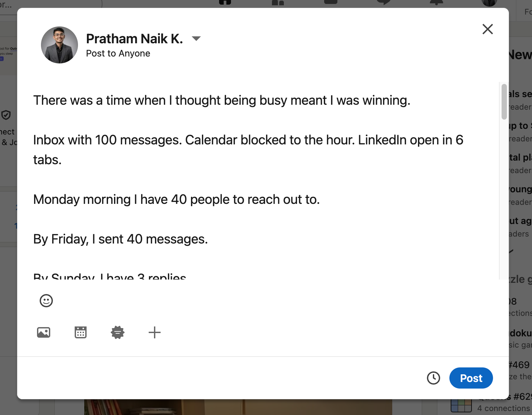Click the line about Monday morning outreach
The image size is (532, 415).
176,200
